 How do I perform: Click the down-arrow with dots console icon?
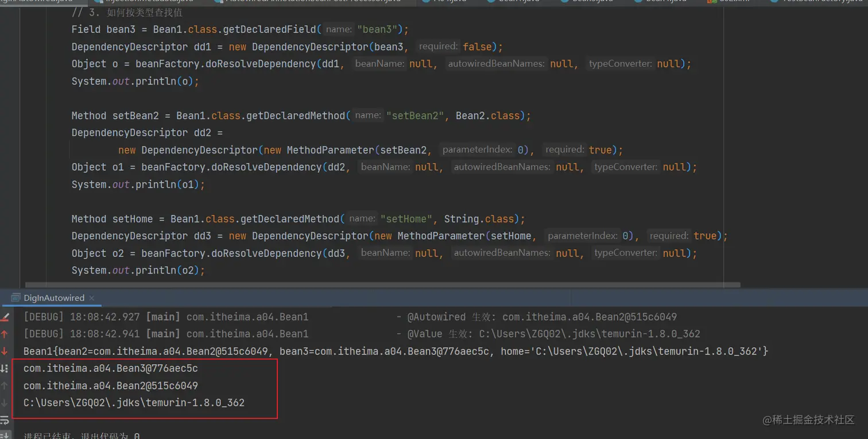5,368
